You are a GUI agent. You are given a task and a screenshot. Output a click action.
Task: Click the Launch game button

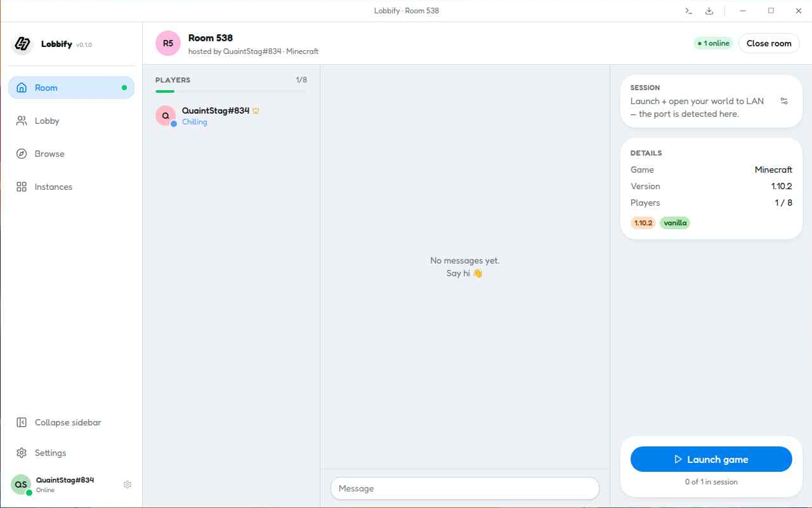point(711,459)
